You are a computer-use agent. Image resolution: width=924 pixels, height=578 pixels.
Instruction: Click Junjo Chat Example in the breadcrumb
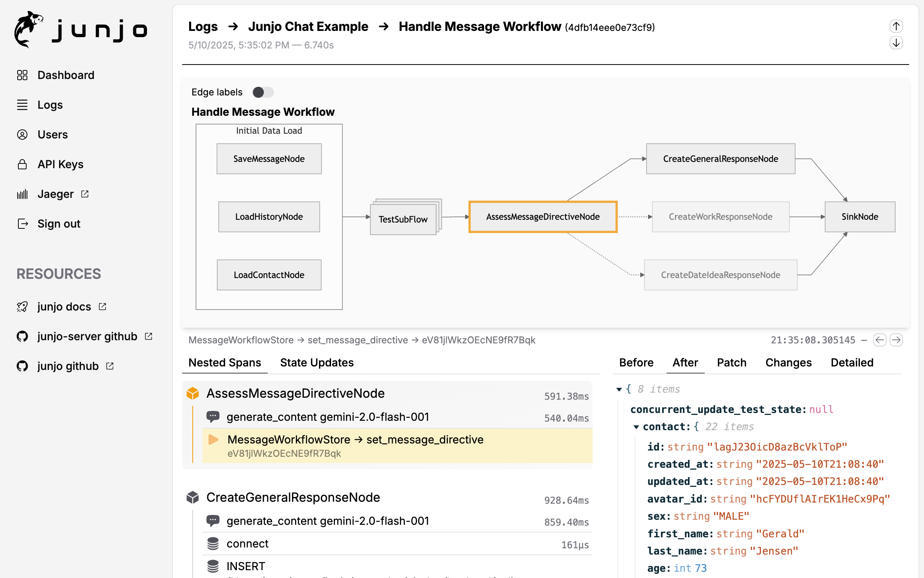point(308,27)
